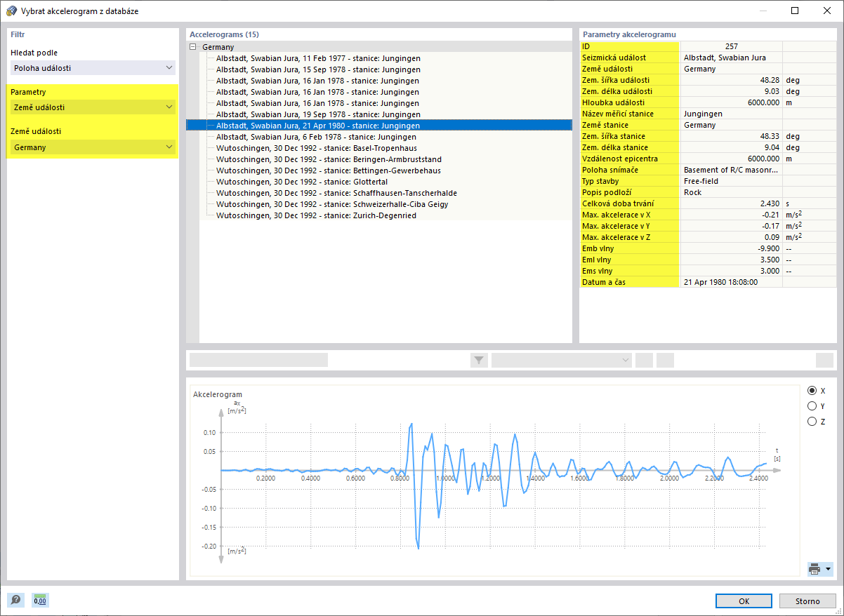
Task: Select Albstadt 19 Sep 1978 Jungingen record
Action: [x=318, y=114]
